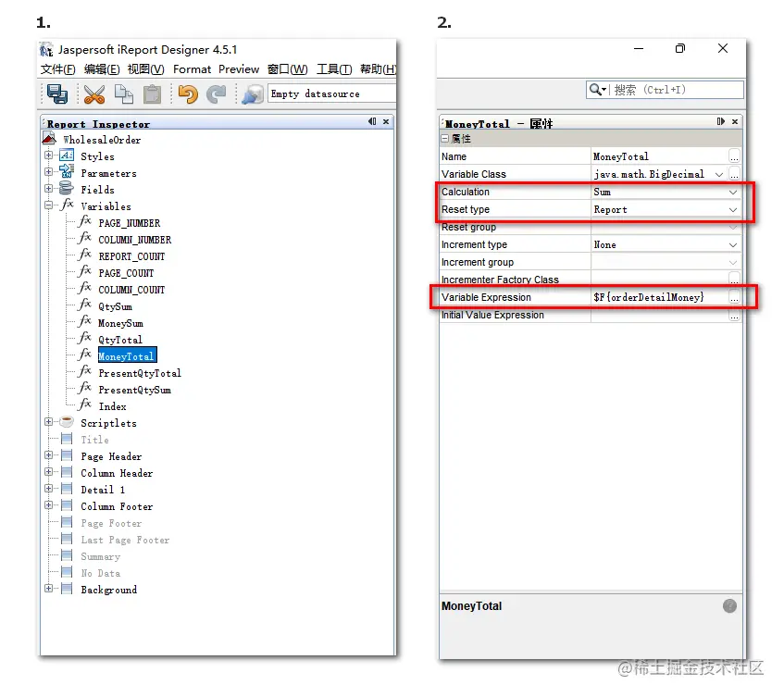The width and height of the screenshot is (784, 697).
Task: Click the Copy toolbar icon
Action: click(x=123, y=94)
